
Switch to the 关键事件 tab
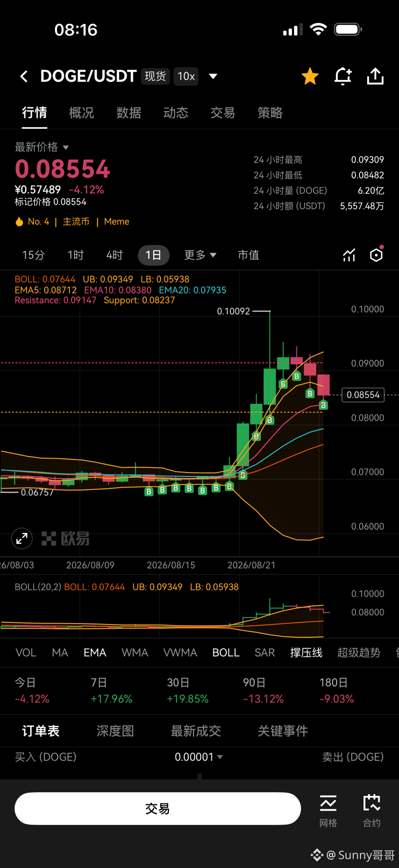(283, 731)
